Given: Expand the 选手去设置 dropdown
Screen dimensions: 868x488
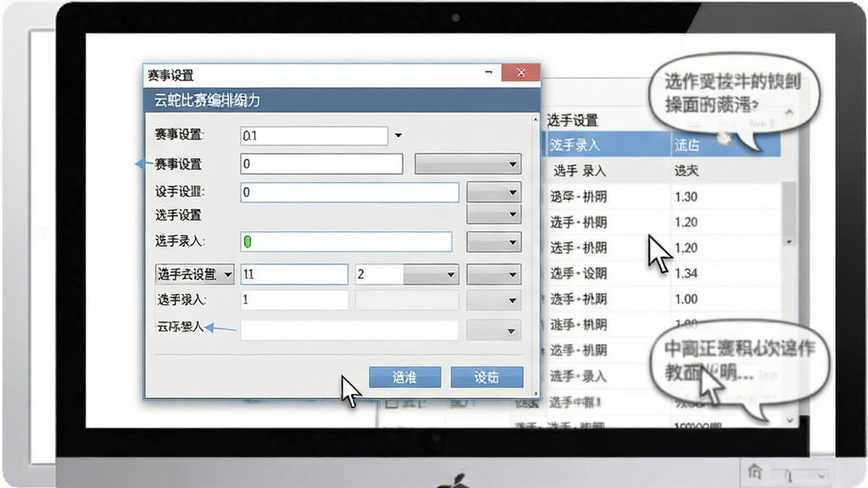Looking at the screenshot, I should click(194, 274).
